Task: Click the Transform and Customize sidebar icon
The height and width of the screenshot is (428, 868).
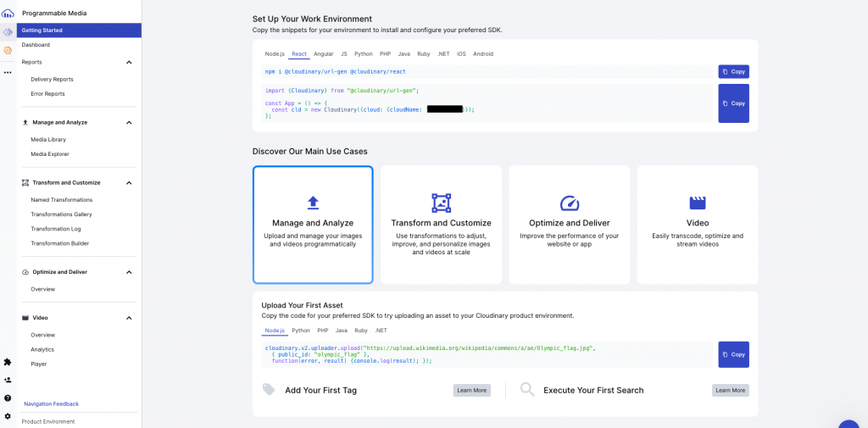Action: [25, 183]
